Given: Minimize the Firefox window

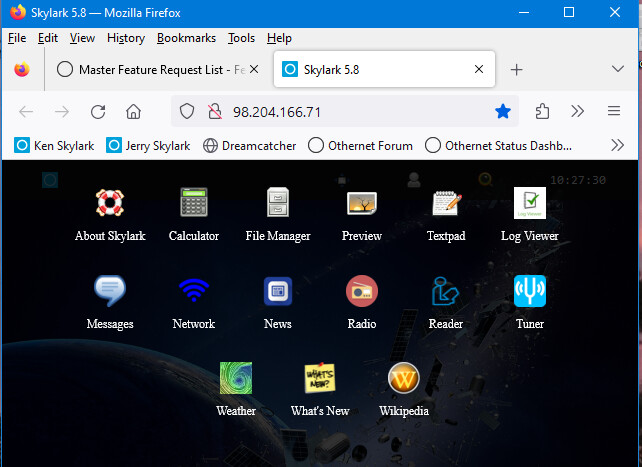Looking at the screenshot, I should pyautogui.click(x=524, y=12).
